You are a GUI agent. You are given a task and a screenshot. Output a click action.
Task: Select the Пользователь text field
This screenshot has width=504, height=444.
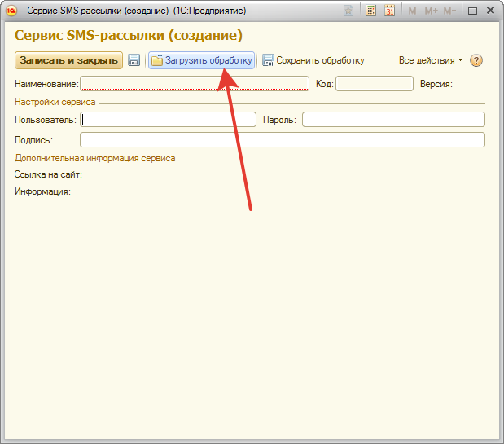168,120
